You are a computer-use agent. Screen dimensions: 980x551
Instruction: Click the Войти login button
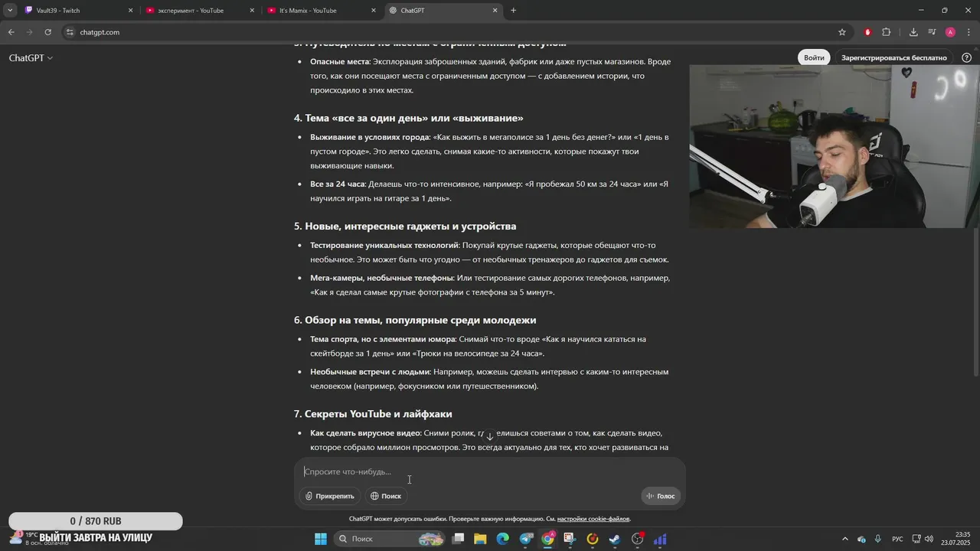814,57
